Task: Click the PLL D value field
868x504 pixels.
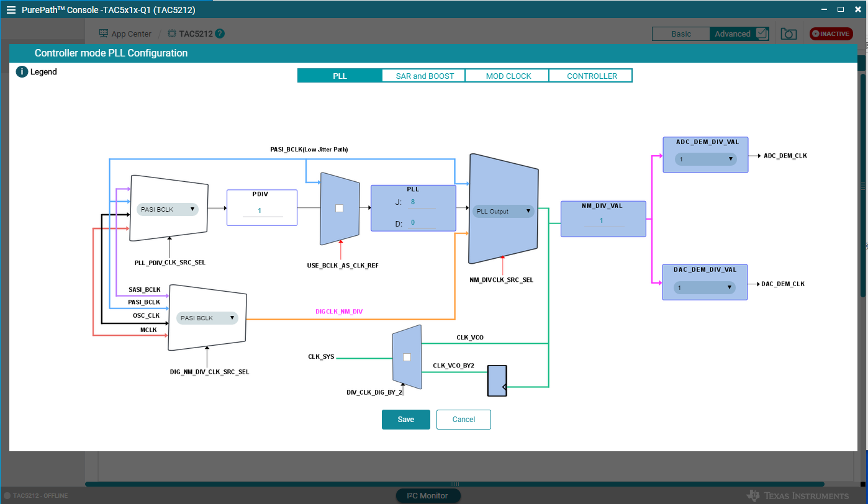Action: pos(421,223)
